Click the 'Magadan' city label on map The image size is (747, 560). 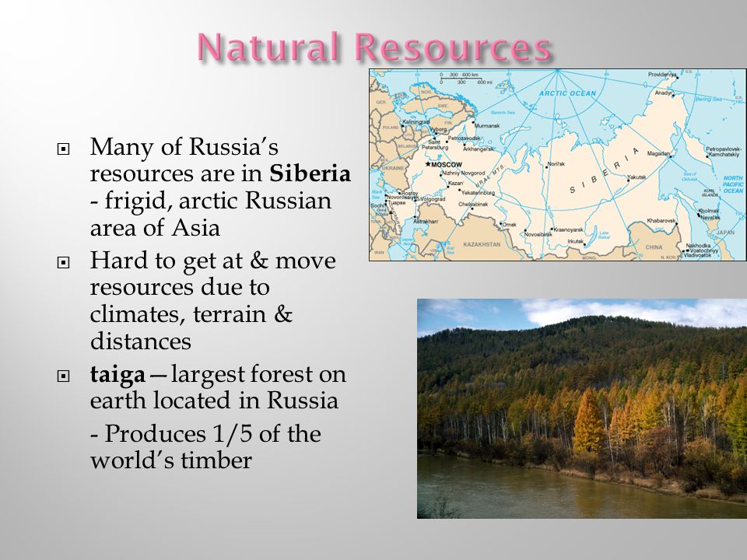[658, 153]
